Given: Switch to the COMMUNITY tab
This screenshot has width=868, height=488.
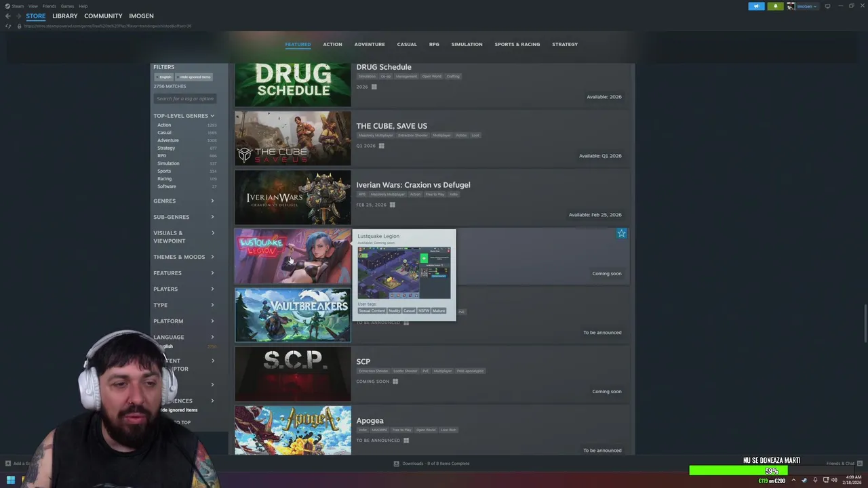Looking at the screenshot, I should (103, 16).
